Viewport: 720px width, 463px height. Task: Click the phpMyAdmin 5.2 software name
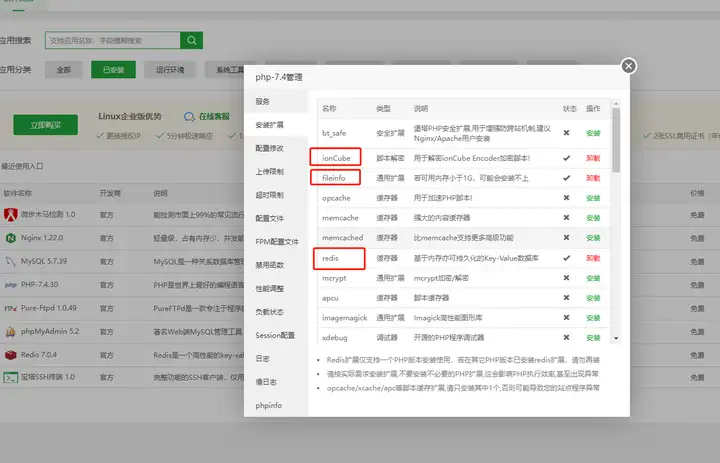[x=50, y=332]
